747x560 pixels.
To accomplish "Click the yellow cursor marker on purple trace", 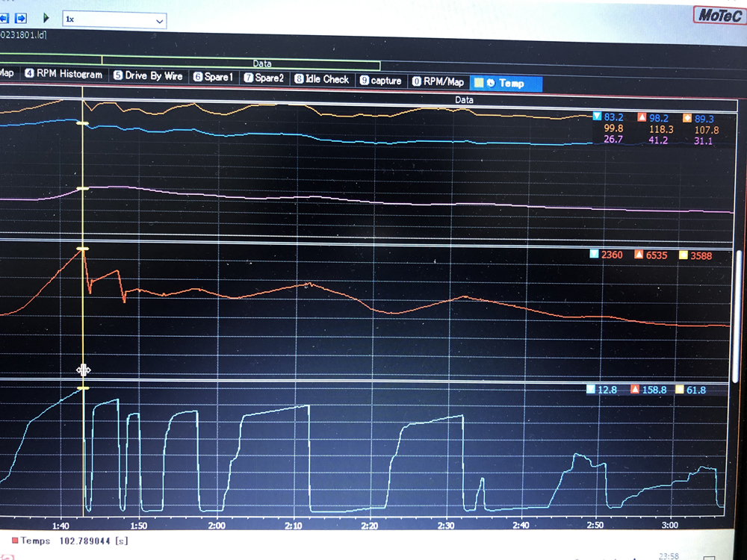I will (x=82, y=189).
